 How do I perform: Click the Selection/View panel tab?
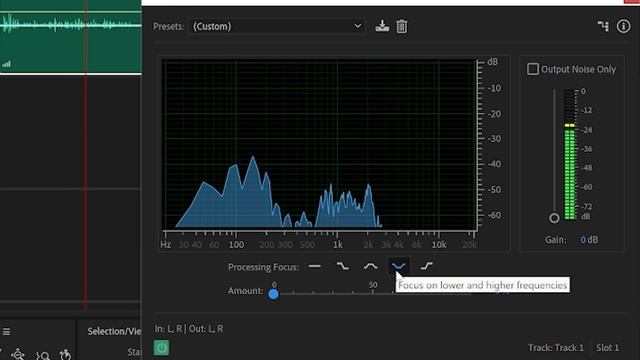coord(114,331)
